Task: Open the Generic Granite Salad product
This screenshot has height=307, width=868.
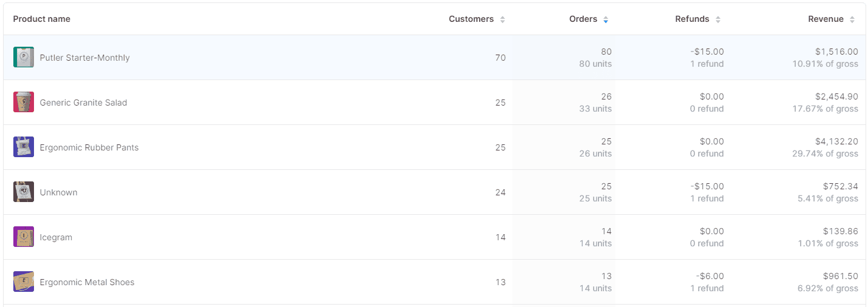Action: point(84,103)
